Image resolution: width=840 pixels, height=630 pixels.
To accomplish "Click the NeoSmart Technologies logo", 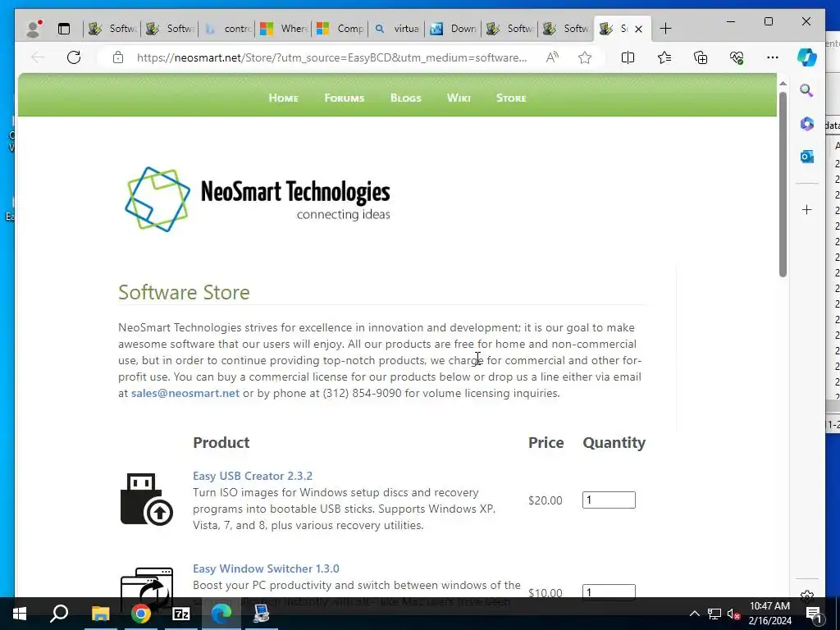I will (x=258, y=199).
